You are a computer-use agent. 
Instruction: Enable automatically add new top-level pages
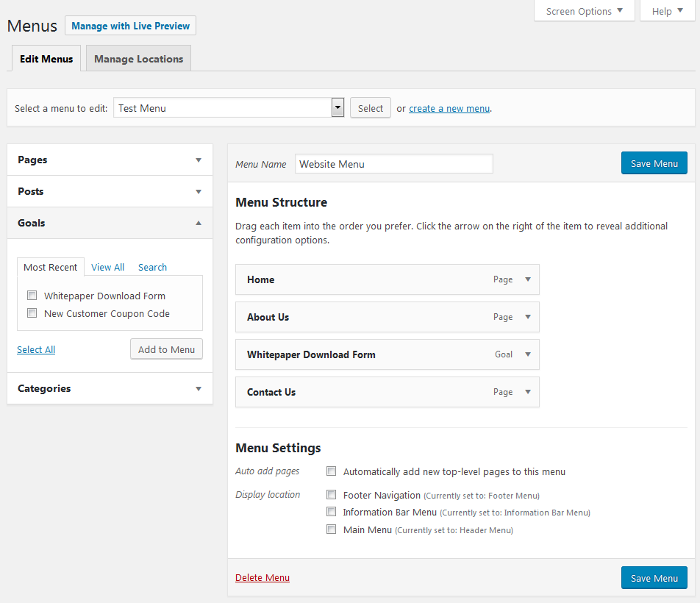coord(331,471)
